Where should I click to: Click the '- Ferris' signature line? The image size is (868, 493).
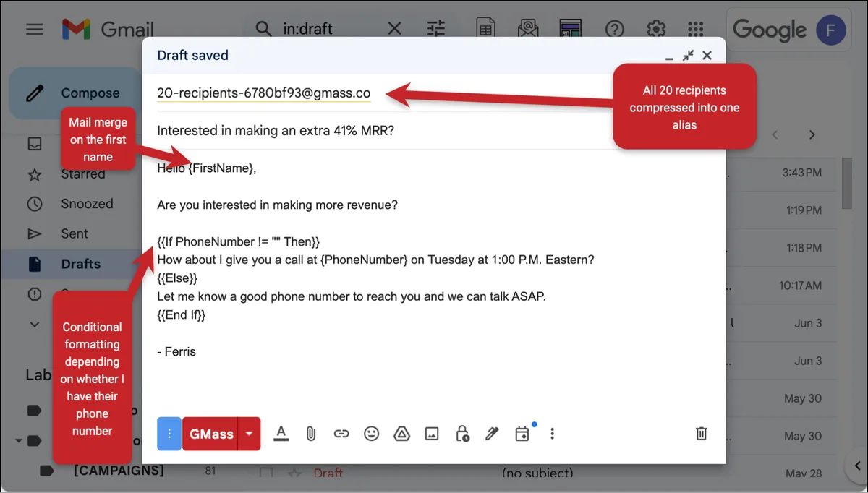click(176, 351)
